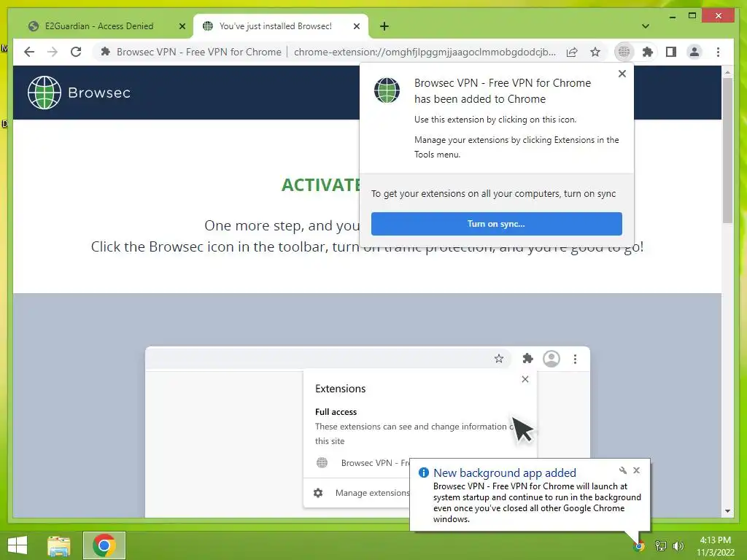Open the network tray icon
Screen dimensions: 747x560
click(x=660, y=546)
